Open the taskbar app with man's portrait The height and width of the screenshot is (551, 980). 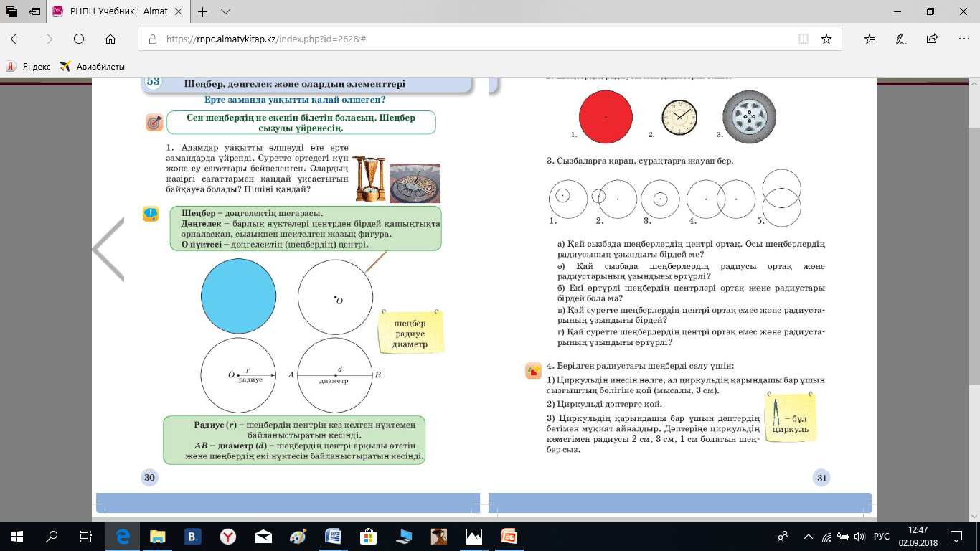439,537
